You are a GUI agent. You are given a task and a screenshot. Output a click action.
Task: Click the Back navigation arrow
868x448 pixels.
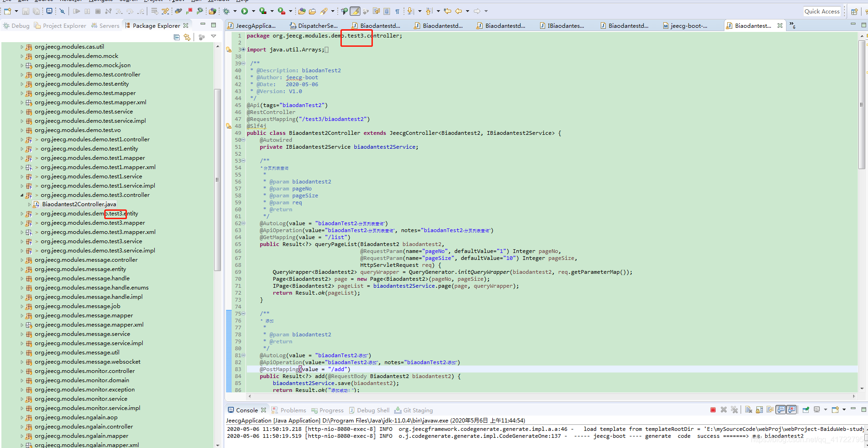point(459,11)
